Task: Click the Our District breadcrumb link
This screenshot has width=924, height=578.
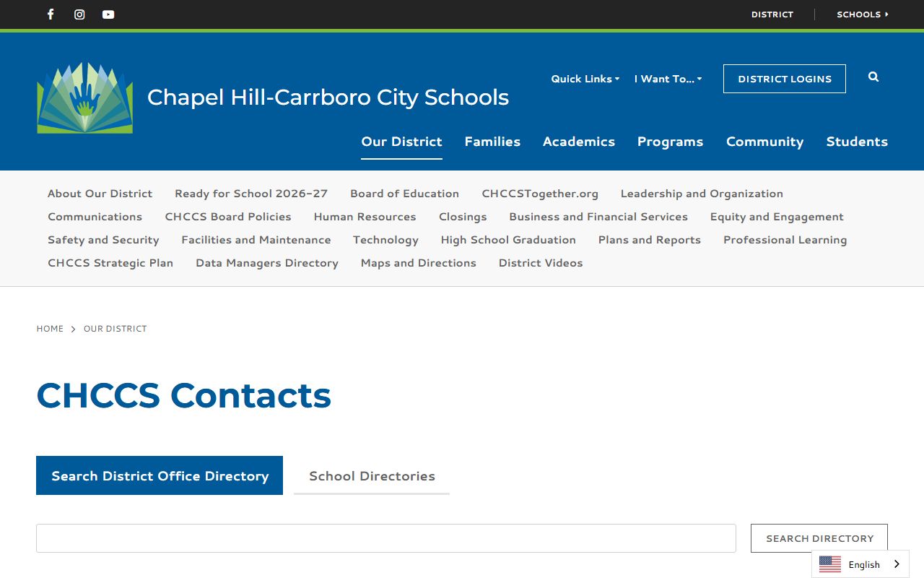Action: tap(115, 329)
